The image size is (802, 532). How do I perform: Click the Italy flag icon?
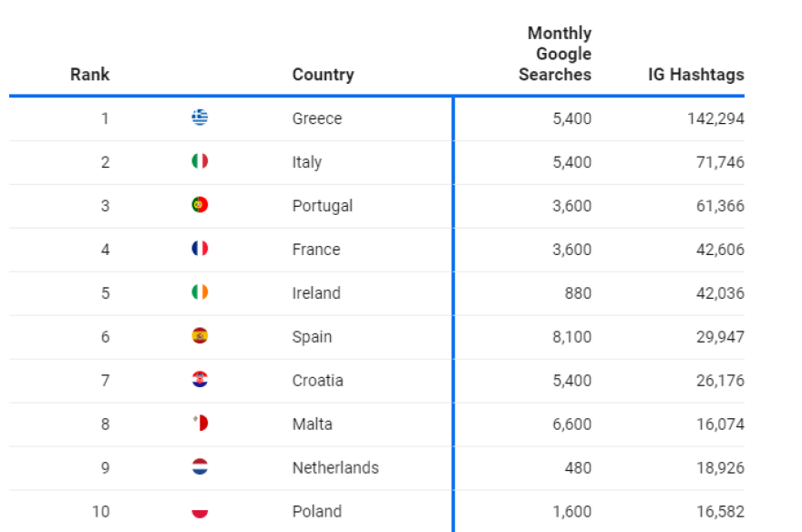click(x=200, y=161)
